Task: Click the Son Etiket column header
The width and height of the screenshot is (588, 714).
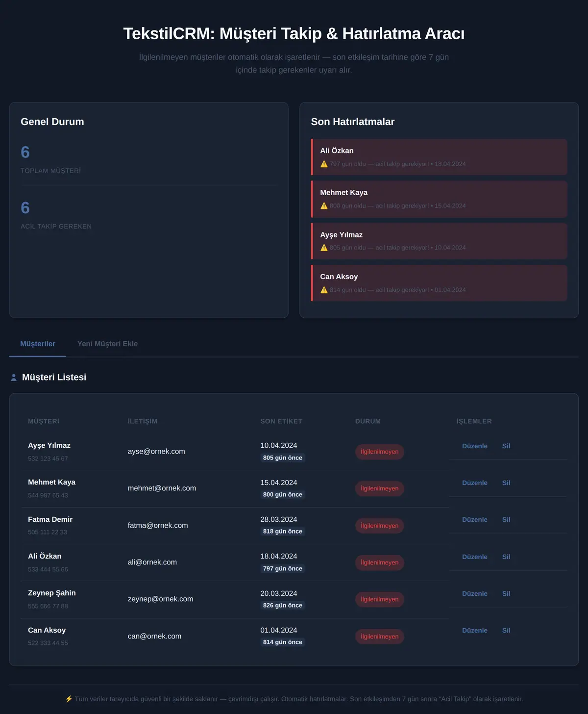Action: click(x=281, y=421)
